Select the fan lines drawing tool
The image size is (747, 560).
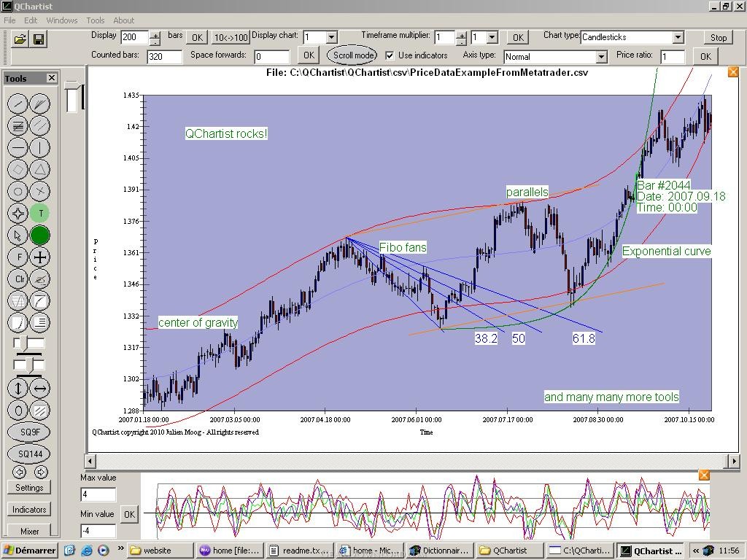coord(40,104)
